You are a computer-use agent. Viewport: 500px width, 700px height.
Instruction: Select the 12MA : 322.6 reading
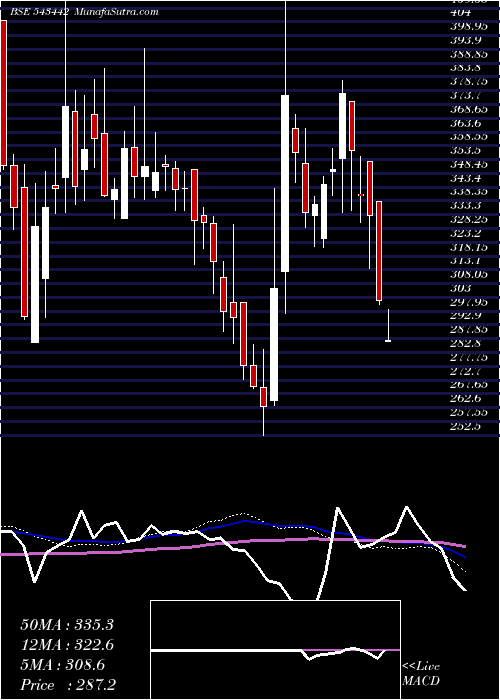pos(67,645)
